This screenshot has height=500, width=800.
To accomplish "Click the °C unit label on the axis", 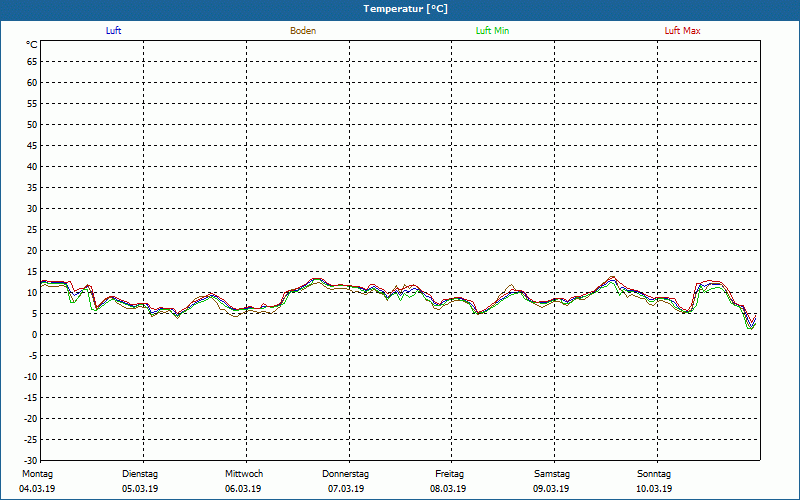I will click(32, 45).
